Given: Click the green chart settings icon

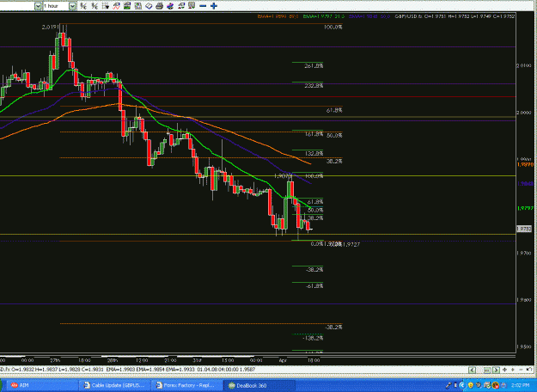Looking at the screenshot, I should point(127,6).
